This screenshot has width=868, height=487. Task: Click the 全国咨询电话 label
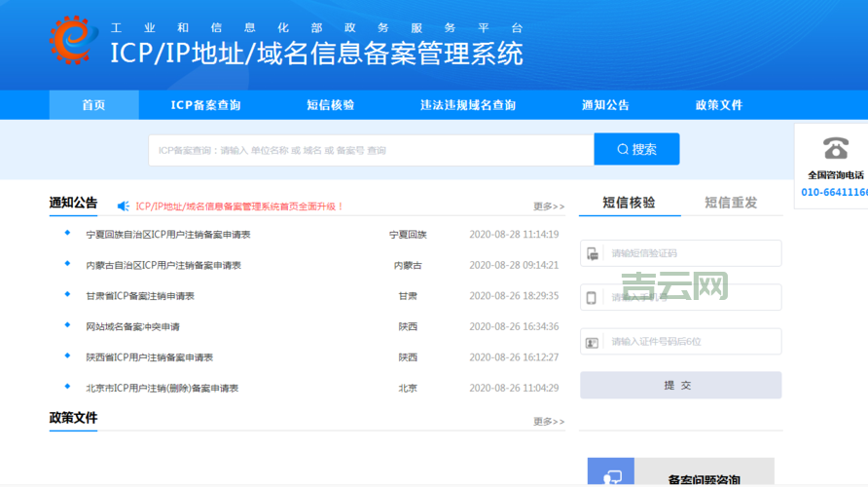(835, 175)
